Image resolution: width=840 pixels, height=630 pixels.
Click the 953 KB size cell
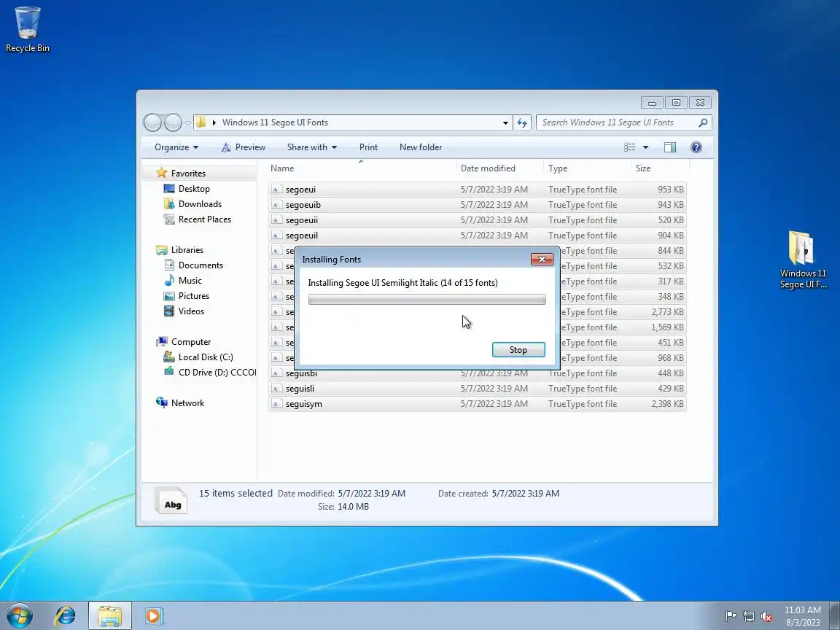(670, 189)
